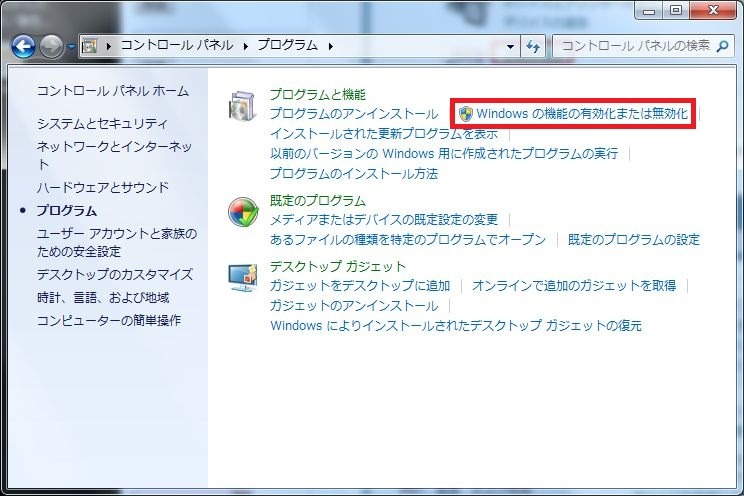Click the shield icon for Windows features

[466, 114]
